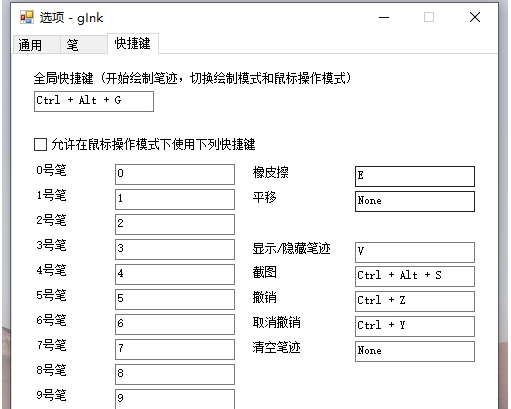Click the 橡皮擦 hotkey field showing E

(x=415, y=176)
